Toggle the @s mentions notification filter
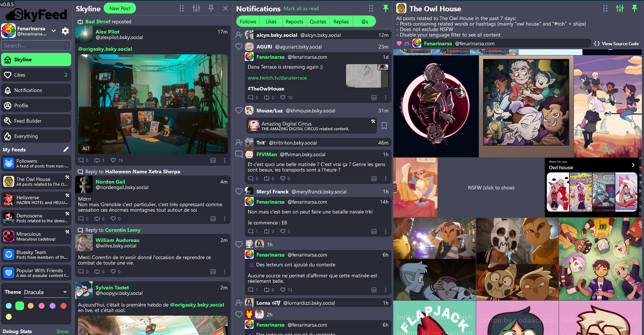This screenshot has height=335, width=644. (365, 22)
